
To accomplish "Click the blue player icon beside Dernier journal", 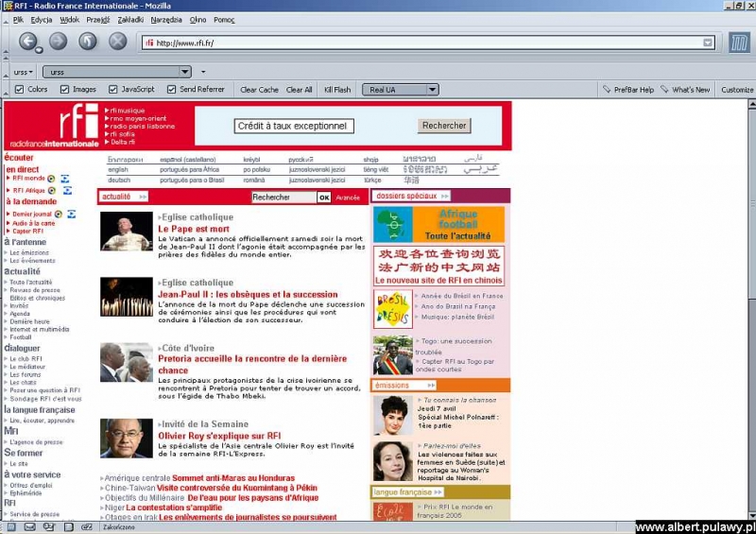I will coord(72,214).
